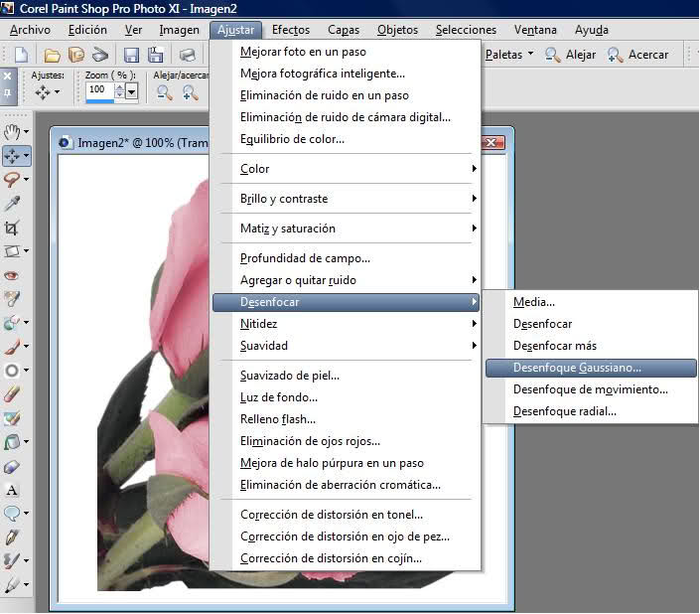700x614 pixels.
Task: Close the tool options palette
Action: pyautogui.click(x=7, y=77)
